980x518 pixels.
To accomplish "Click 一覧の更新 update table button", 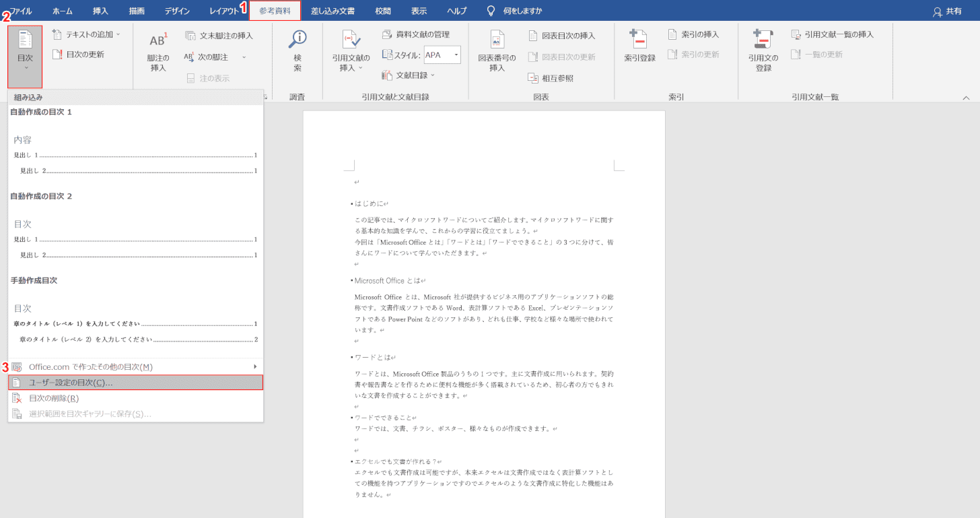I will tap(816, 55).
